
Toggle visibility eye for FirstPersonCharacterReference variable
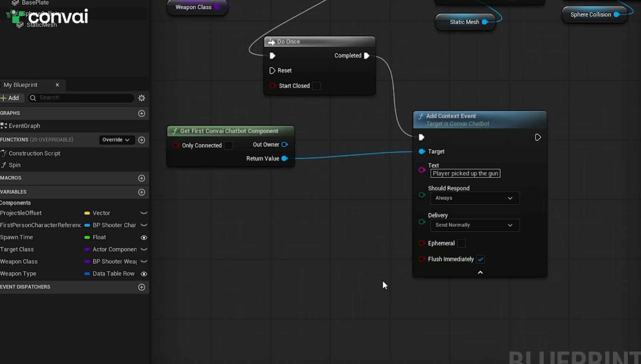click(144, 225)
